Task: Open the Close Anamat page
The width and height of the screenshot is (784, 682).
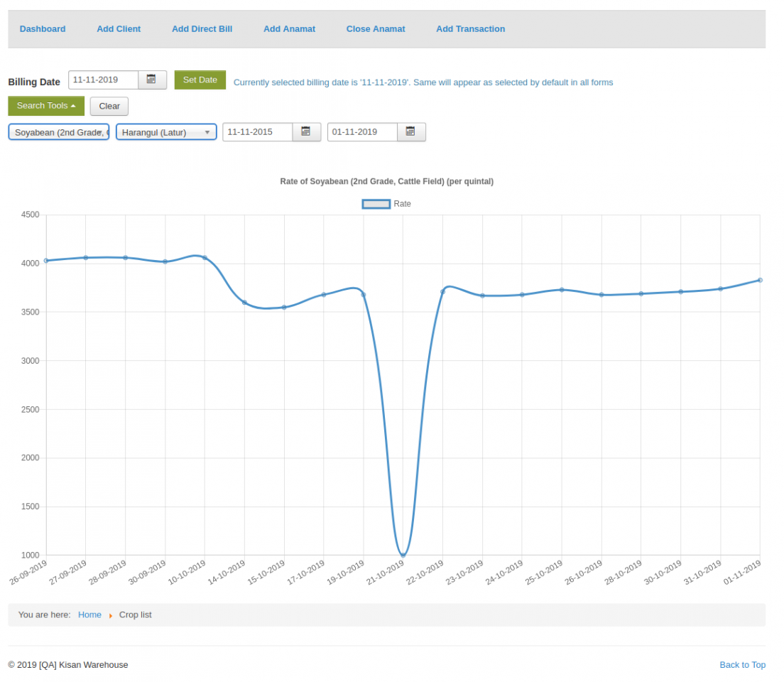Action: point(376,29)
